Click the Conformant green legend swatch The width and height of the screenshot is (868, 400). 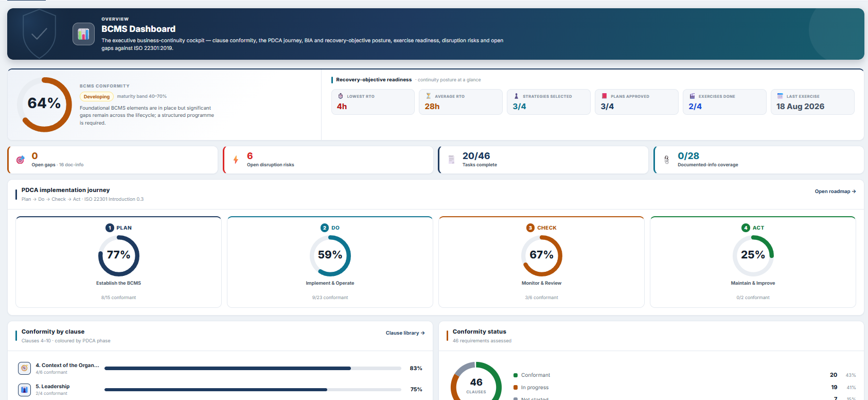[x=516, y=375]
